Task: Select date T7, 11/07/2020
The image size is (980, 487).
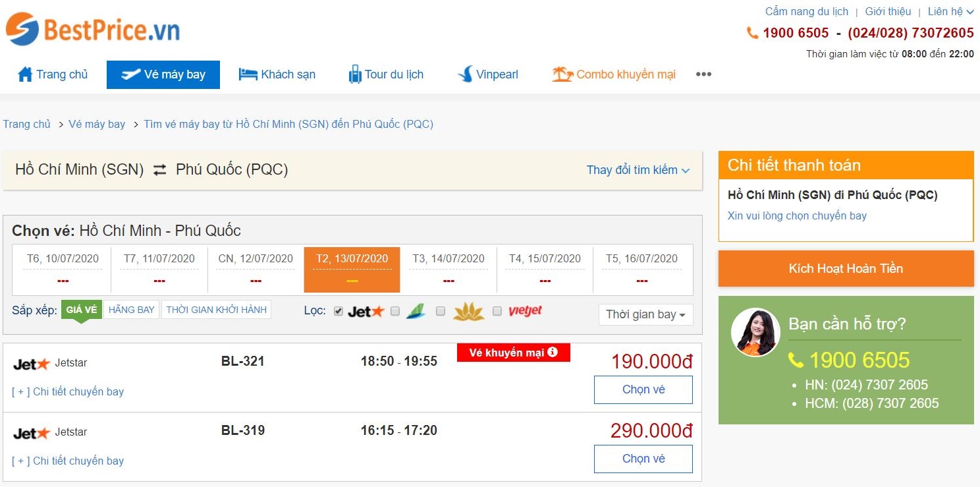Action: coord(159,270)
